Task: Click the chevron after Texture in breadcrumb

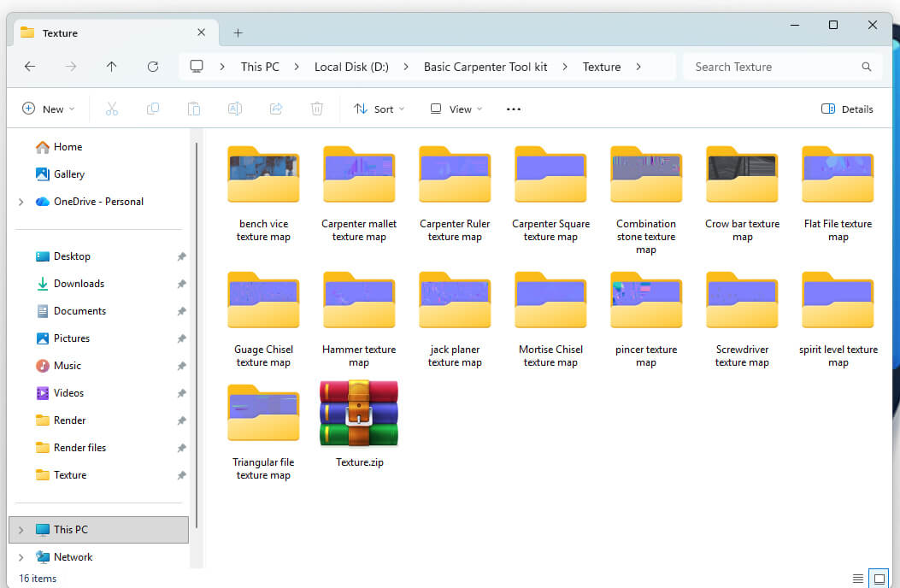Action: [638, 67]
